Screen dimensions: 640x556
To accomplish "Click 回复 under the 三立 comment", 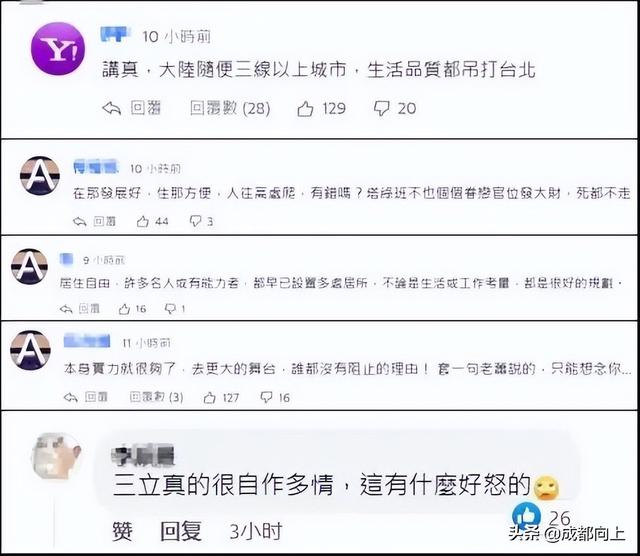I will click(x=181, y=531).
